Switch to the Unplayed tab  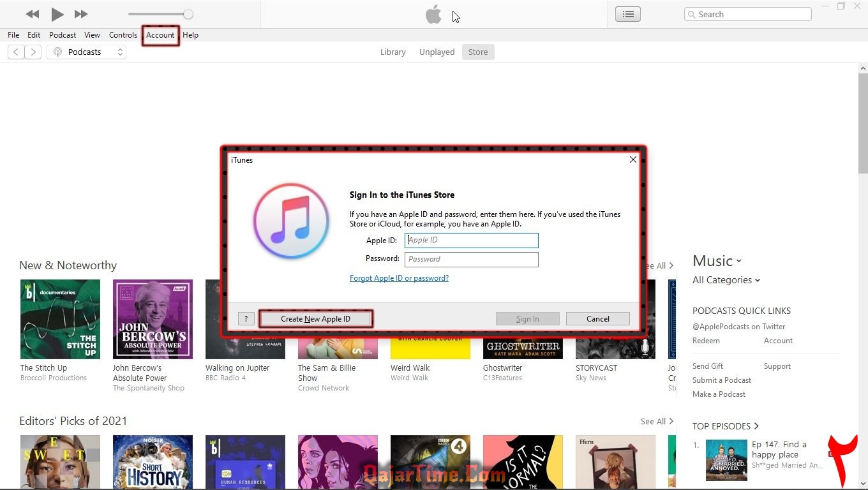(x=437, y=52)
